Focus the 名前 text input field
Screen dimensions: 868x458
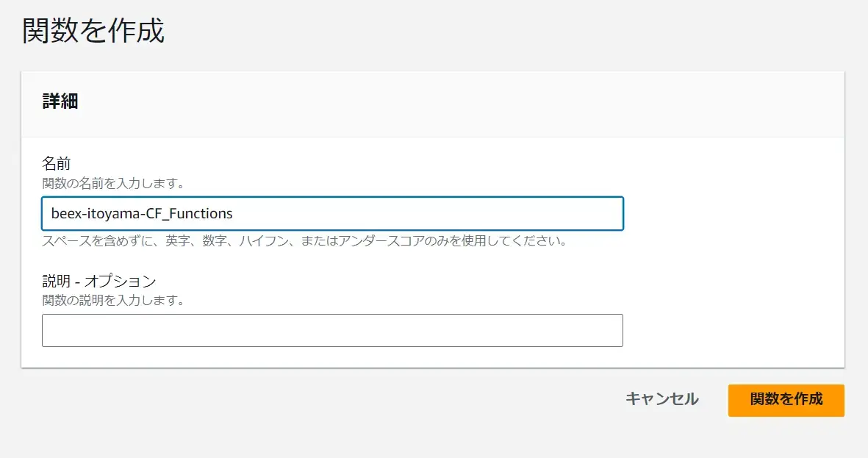pos(332,213)
